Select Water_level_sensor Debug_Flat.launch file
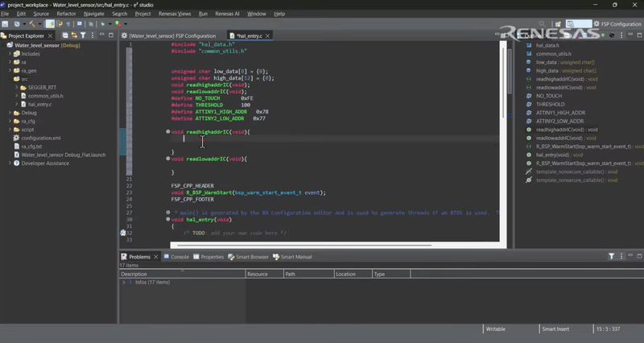Image resolution: width=644 pixels, height=343 pixels. tap(64, 155)
